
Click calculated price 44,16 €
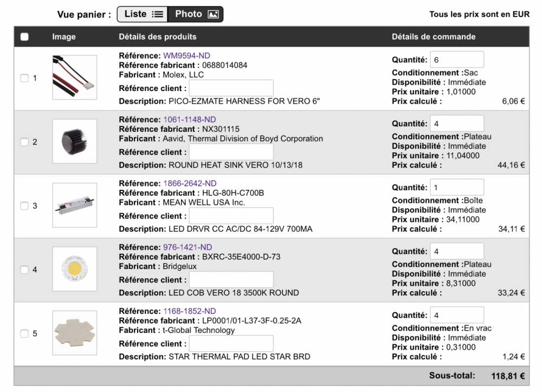point(511,165)
